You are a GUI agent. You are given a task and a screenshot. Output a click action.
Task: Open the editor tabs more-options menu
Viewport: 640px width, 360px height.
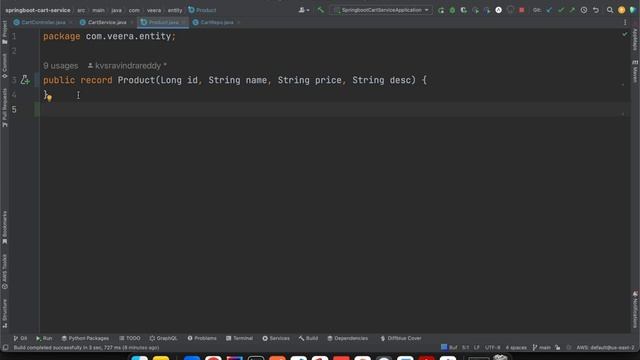[x=625, y=22]
